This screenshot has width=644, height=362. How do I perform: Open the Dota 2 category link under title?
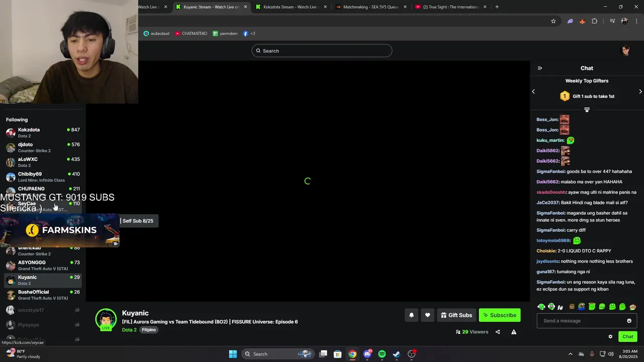tap(129, 330)
